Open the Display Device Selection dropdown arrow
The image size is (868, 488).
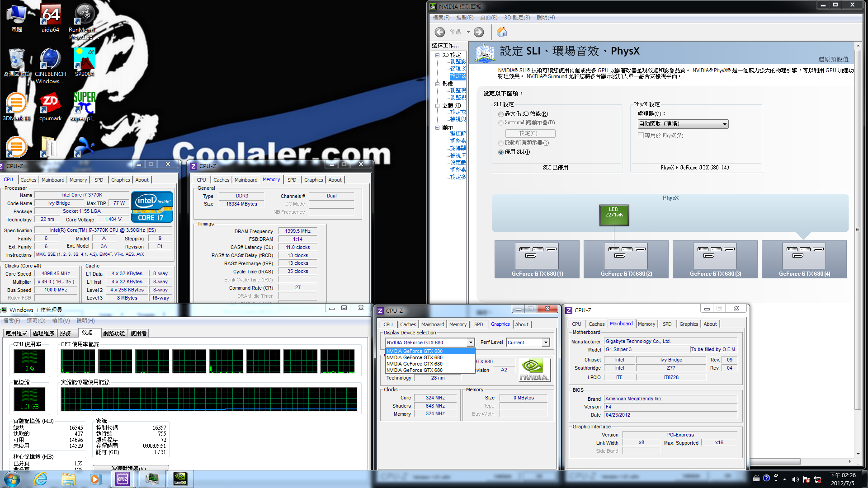(471, 343)
